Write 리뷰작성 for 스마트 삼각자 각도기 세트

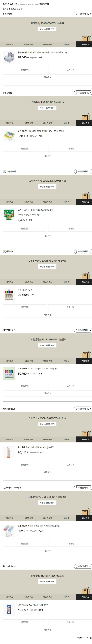pos(47,551)
